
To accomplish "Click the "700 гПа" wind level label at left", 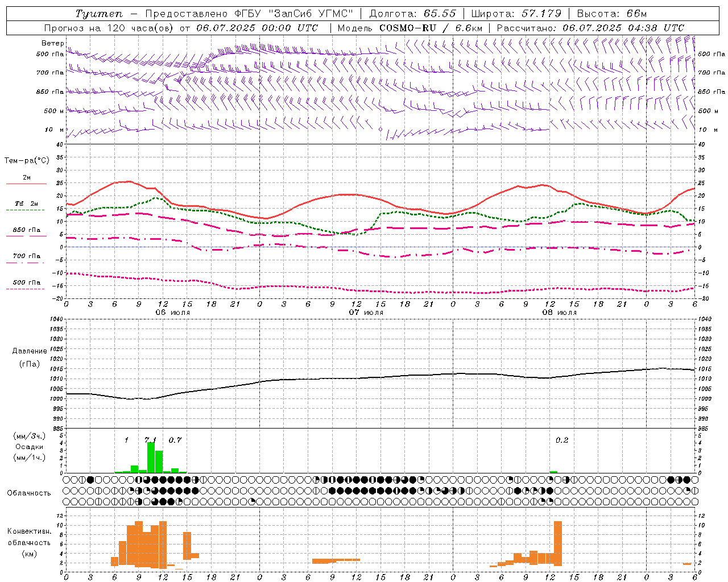I will point(50,73).
